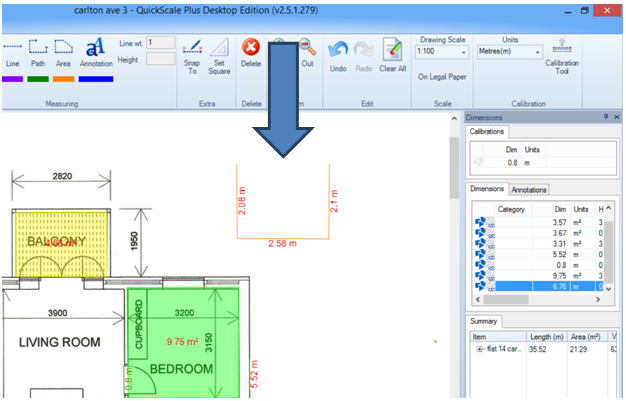Pin the Dimensions panel
The width and height of the screenshot is (626, 401).
605,117
